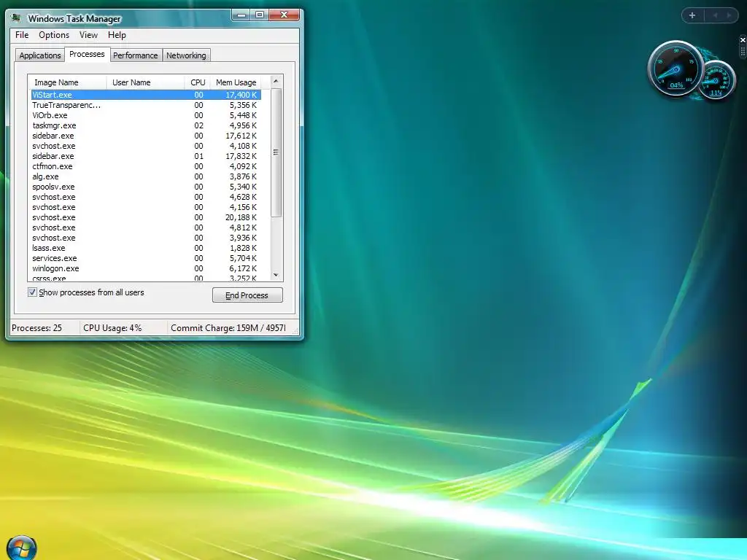Click the 02 CPU value for taskmgr.exe

[x=198, y=125]
